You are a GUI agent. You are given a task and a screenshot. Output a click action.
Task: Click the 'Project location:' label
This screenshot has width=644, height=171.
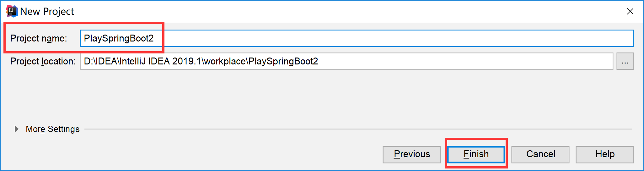coord(43,61)
